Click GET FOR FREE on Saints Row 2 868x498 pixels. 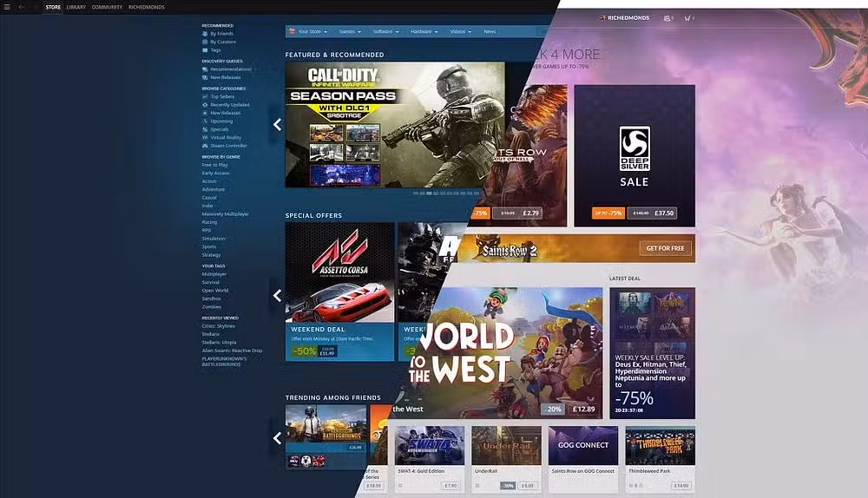click(x=666, y=248)
